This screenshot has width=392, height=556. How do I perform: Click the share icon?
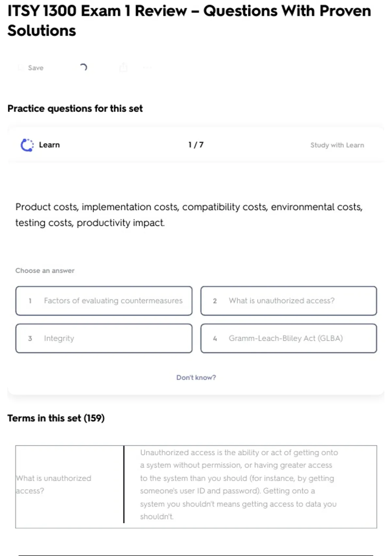click(123, 67)
